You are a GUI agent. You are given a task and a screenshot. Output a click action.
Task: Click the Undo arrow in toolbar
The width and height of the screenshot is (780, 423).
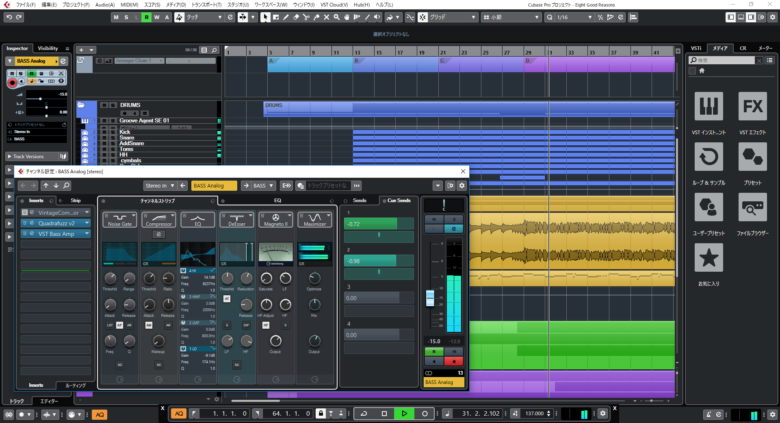(x=9, y=17)
